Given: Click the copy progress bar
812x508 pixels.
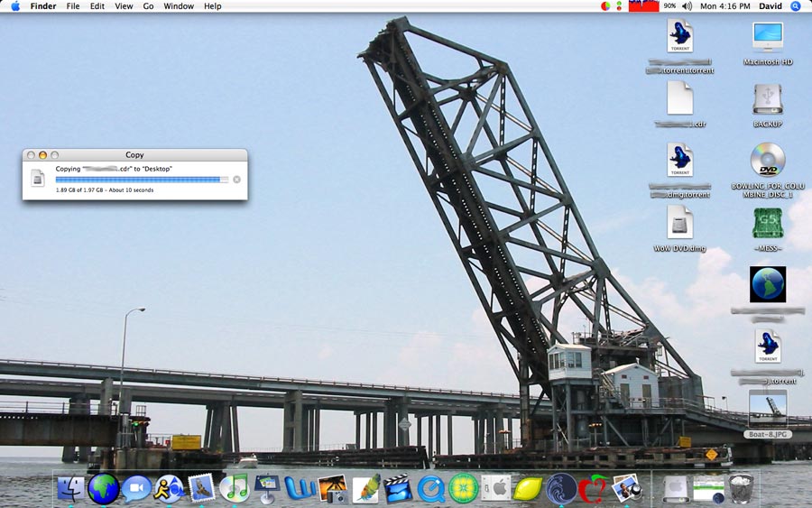Looking at the screenshot, I should [142, 180].
